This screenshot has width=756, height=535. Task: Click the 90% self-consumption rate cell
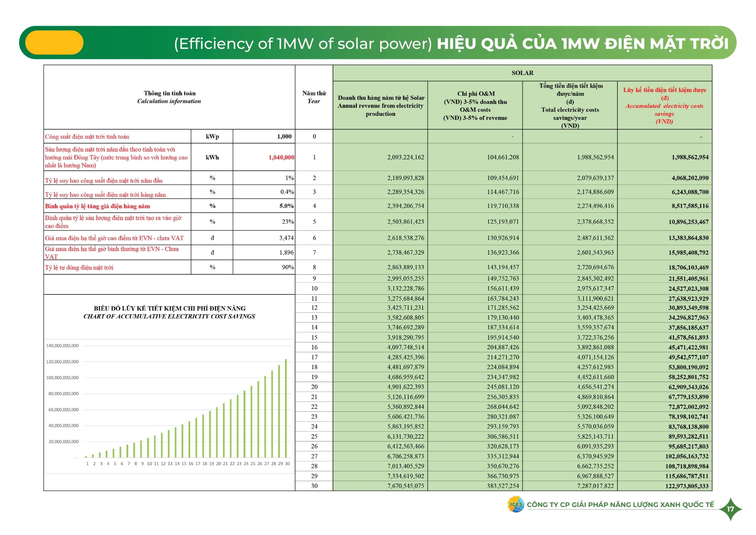coord(287,267)
